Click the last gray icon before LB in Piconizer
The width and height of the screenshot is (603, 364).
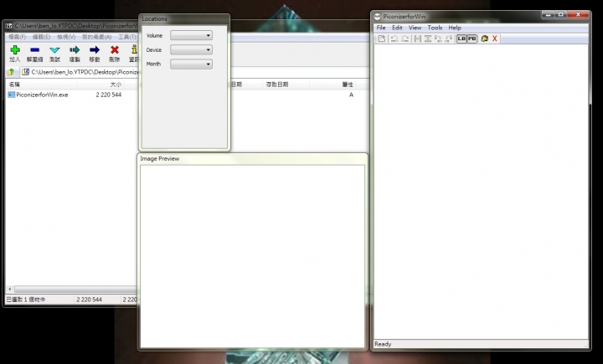(449, 38)
